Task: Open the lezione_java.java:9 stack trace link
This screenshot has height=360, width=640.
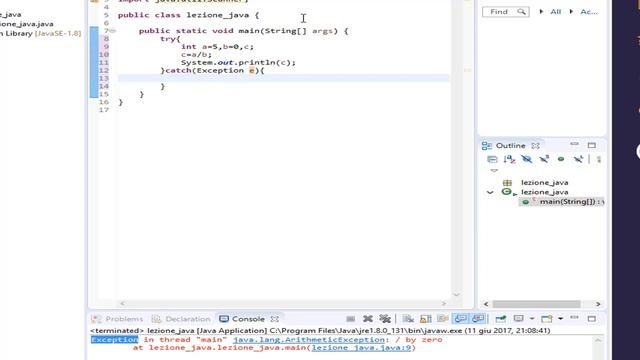Action: click(x=361, y=348)
